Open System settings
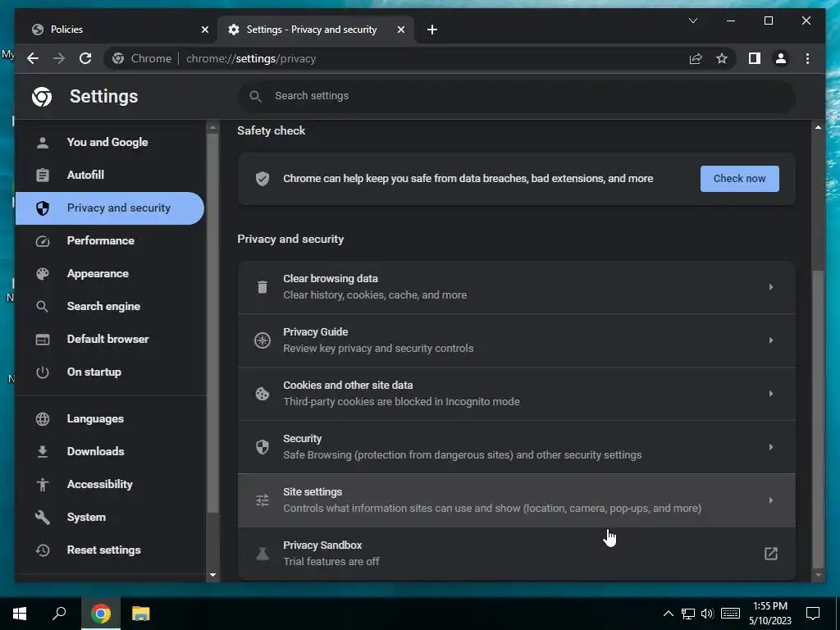This screenshot has width=840, height=630. pyautogui.click(x=110, y=517)
